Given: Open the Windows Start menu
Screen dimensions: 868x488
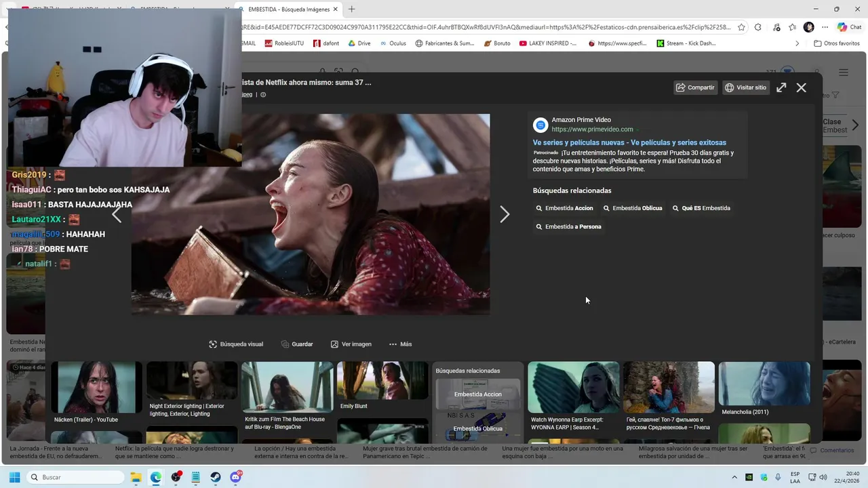Looking at the screenshot, I should pos(14,477).
